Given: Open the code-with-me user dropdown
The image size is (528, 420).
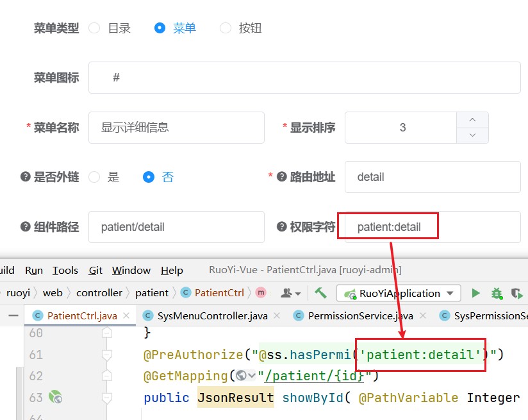Looking at the screenshot, I should tap(291, 293).
